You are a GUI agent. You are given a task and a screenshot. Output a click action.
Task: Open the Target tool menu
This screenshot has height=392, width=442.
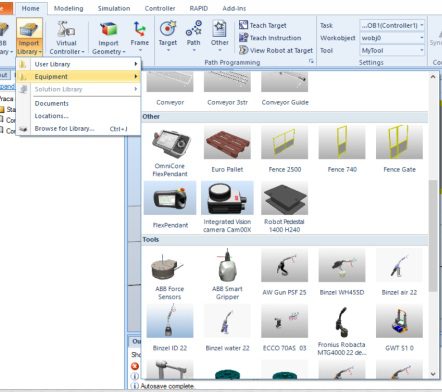[168, 36]
